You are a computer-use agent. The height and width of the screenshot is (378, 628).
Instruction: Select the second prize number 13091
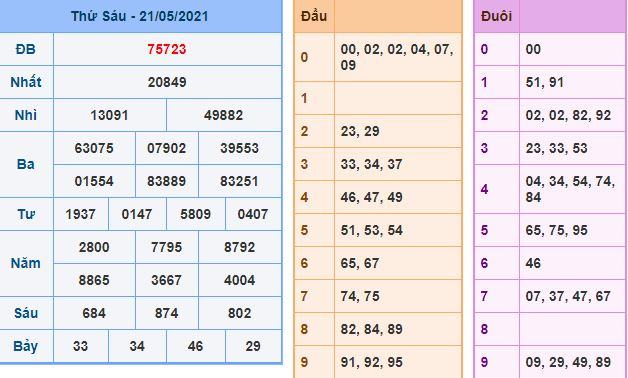pos(109,115)
